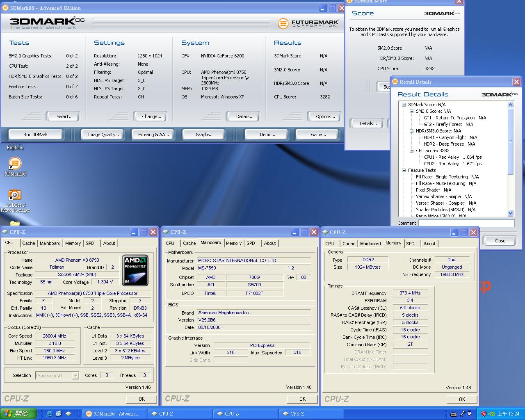Screen dimensions: 525x420
Task: Click the Result Details title bar icon
Action: pos(395,82)
